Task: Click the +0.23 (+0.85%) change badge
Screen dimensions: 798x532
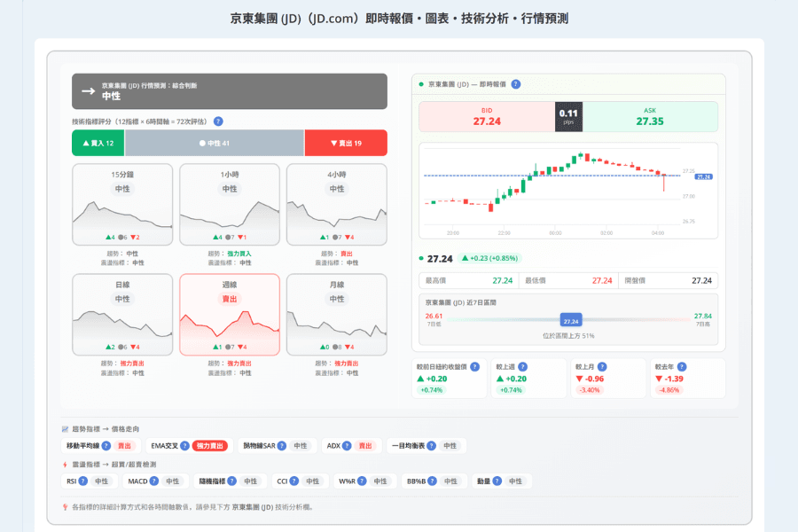Action: click(x=489, y=258)
